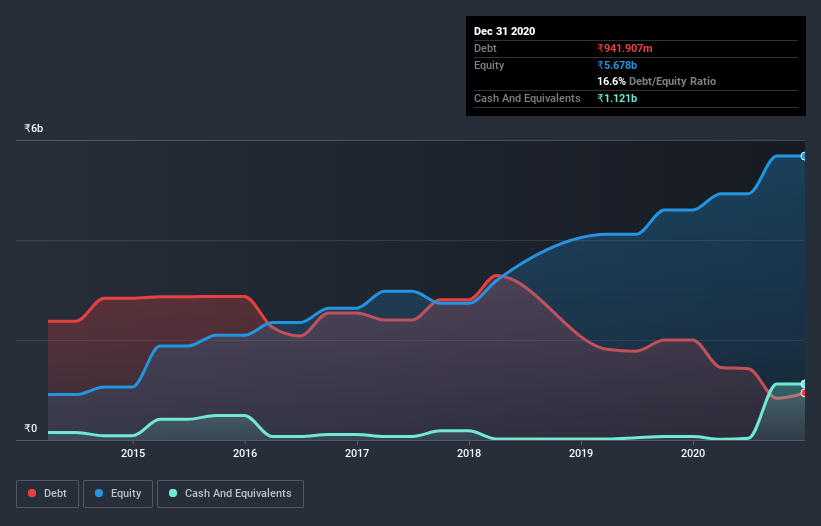Click the red Debt endpoint marker
This screenshot has height=526, width=821.
(804, 393)
